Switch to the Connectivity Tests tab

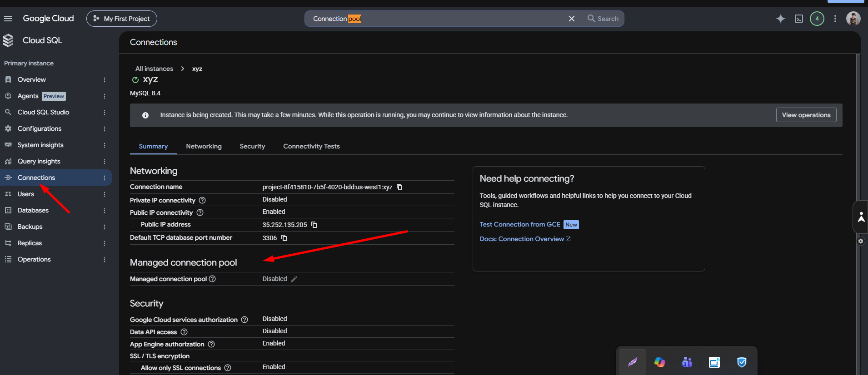coord(311,146)
